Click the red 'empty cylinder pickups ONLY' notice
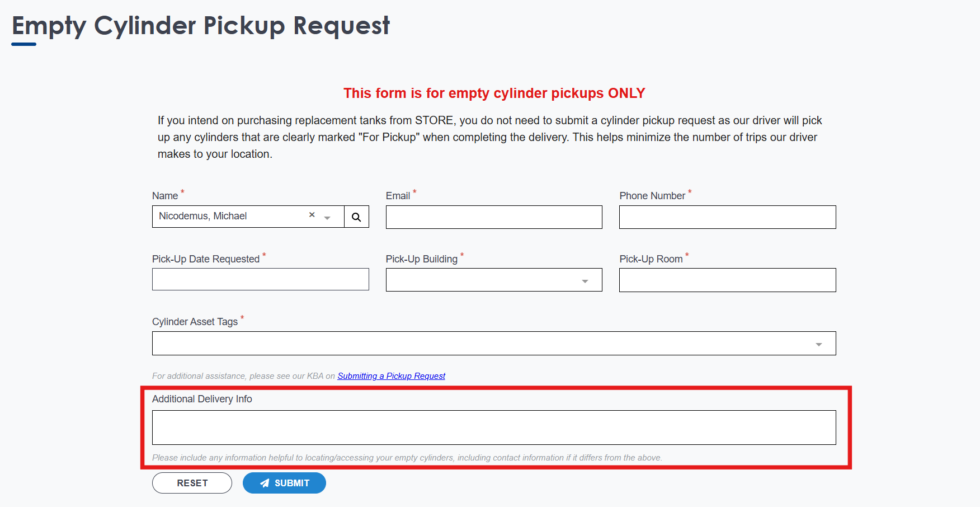Image resolution: width=980 pixels, height=507 pixels. tap(494, 93)
